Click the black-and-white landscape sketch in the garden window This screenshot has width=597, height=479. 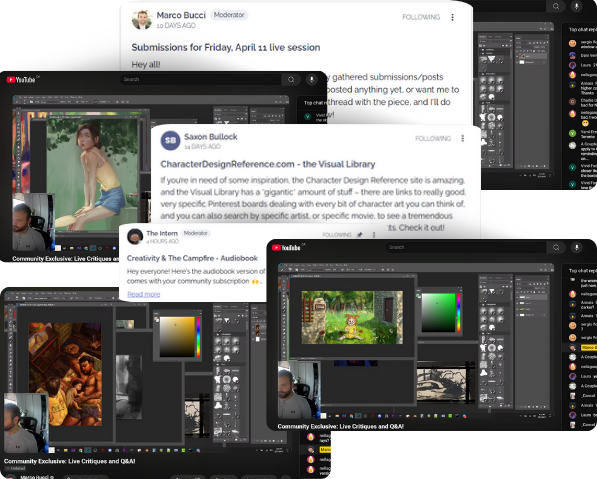pos(446,382)
